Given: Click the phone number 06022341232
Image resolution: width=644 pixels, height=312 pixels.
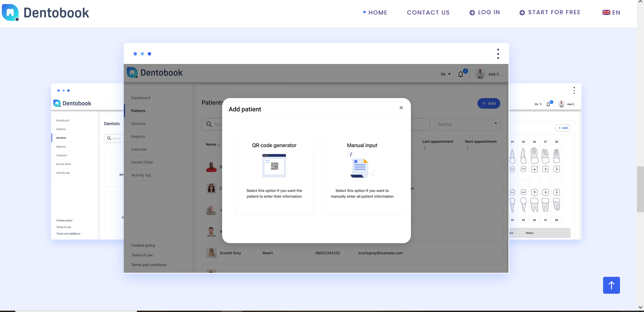Looking at the screenshot, I should pos(328,253).
